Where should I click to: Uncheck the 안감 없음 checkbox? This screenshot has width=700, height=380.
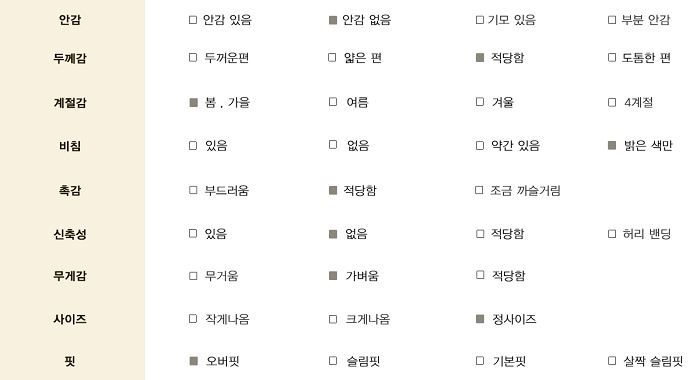333,20
